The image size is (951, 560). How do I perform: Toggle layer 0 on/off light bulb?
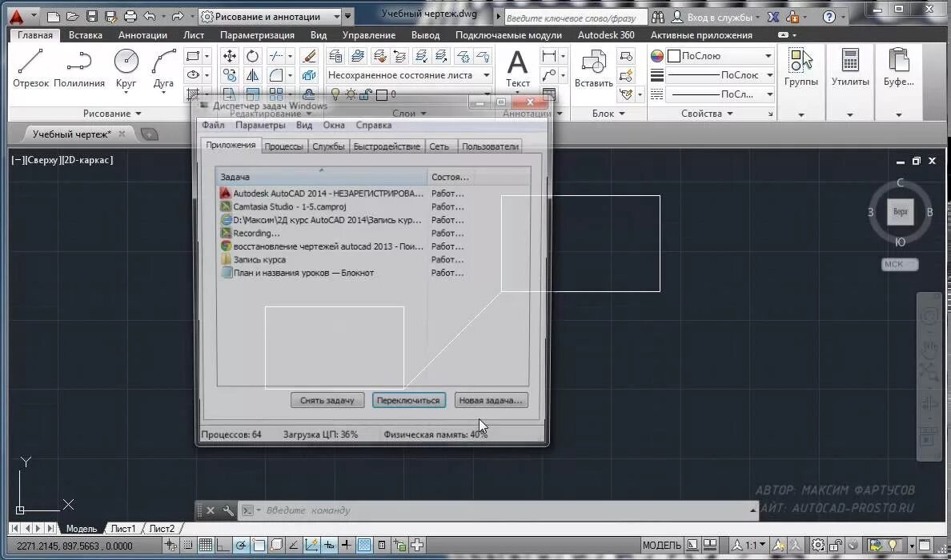coord(335,94)
